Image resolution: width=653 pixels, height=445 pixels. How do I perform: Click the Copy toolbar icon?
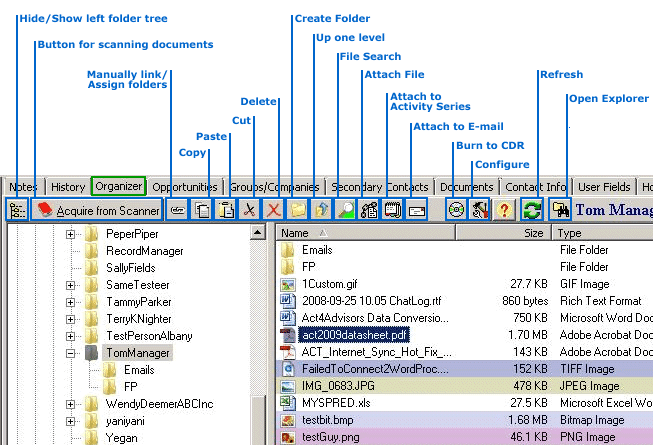pyautogui.click(x=203, y=210)
